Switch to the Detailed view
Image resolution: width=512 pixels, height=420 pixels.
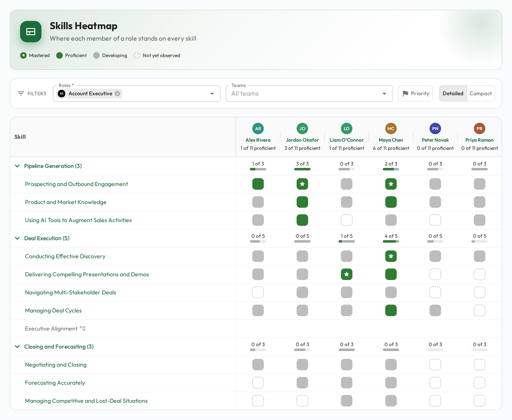(453, 94)
